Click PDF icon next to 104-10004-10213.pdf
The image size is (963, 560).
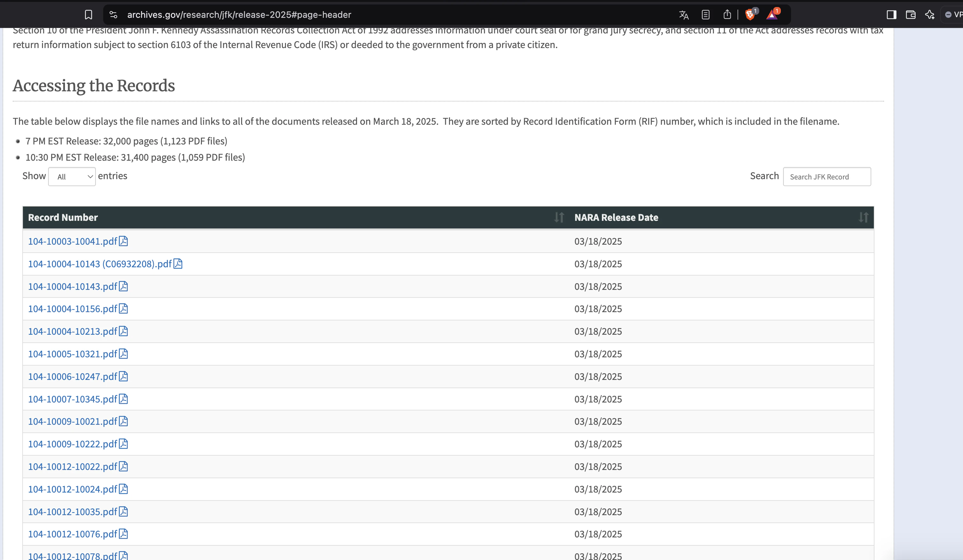123,331
